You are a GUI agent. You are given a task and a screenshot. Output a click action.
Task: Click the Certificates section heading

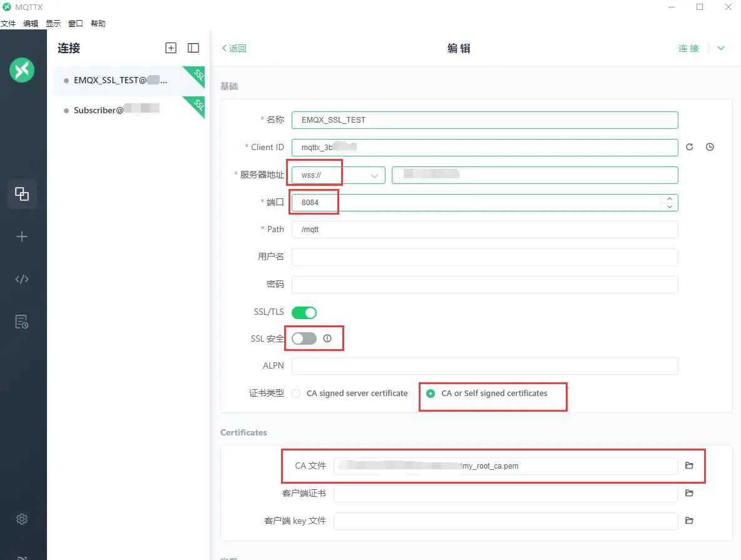(244, 432)
